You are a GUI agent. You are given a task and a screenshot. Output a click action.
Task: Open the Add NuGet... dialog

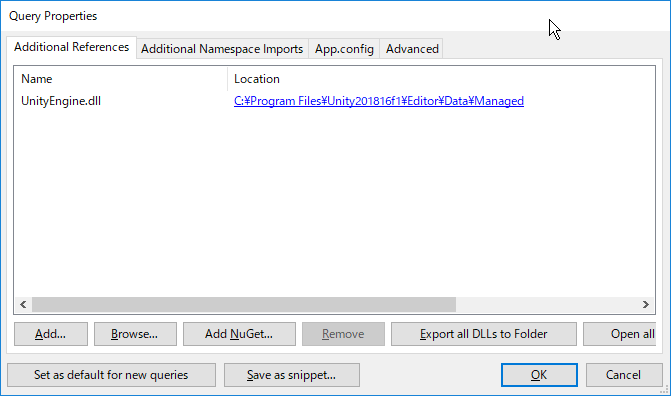tap(239, 334)
